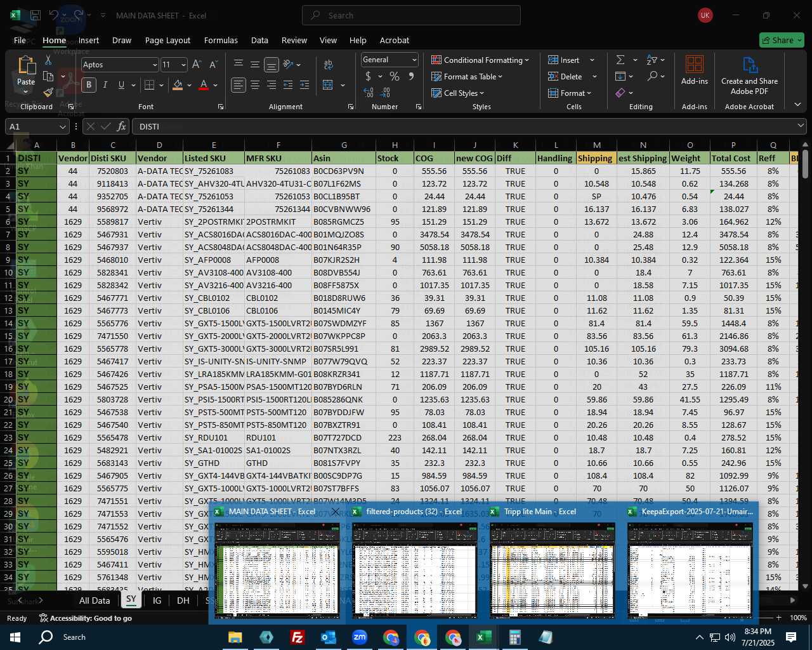Decrease font size with smaller A icon
The width and height of the screenshot is (812, 650).
[213, 65]
